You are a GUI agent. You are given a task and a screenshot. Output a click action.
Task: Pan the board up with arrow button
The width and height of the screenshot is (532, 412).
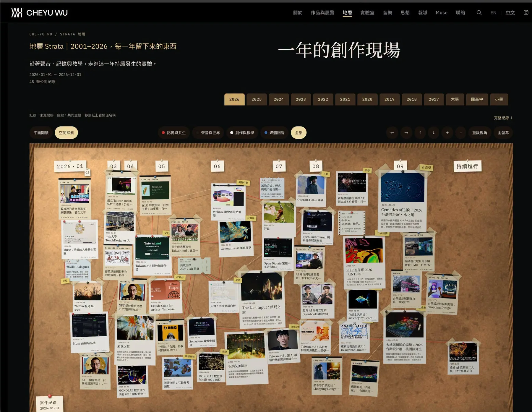click(420, 133)
